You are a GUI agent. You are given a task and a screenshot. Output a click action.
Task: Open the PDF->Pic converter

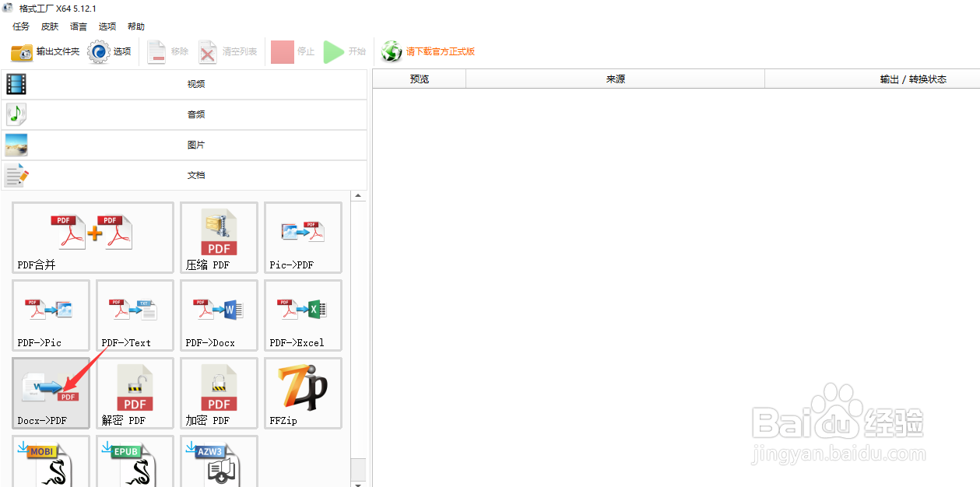51,315
